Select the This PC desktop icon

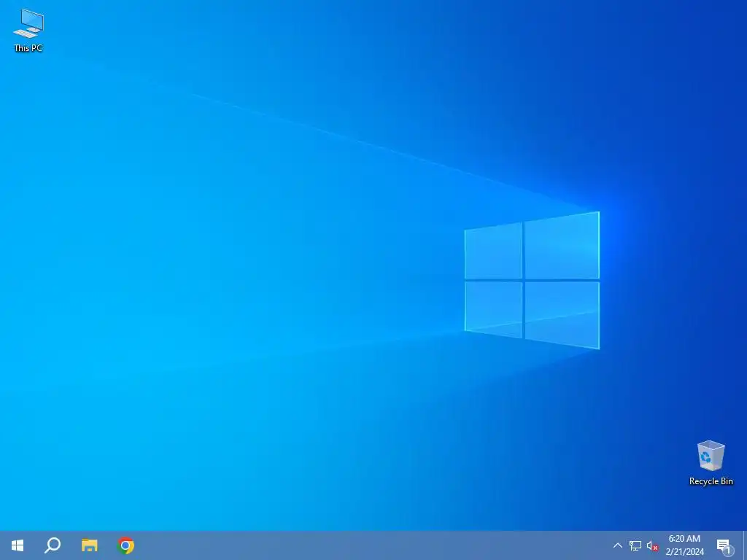tap(28, 31)
